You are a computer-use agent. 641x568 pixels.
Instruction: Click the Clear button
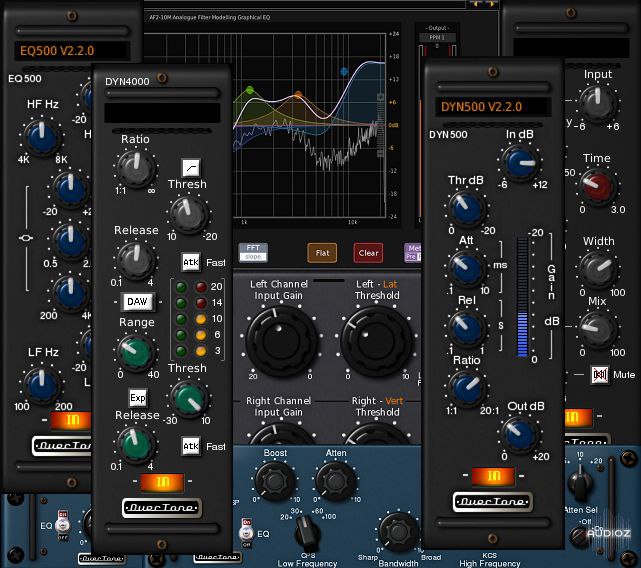(368, 253)
